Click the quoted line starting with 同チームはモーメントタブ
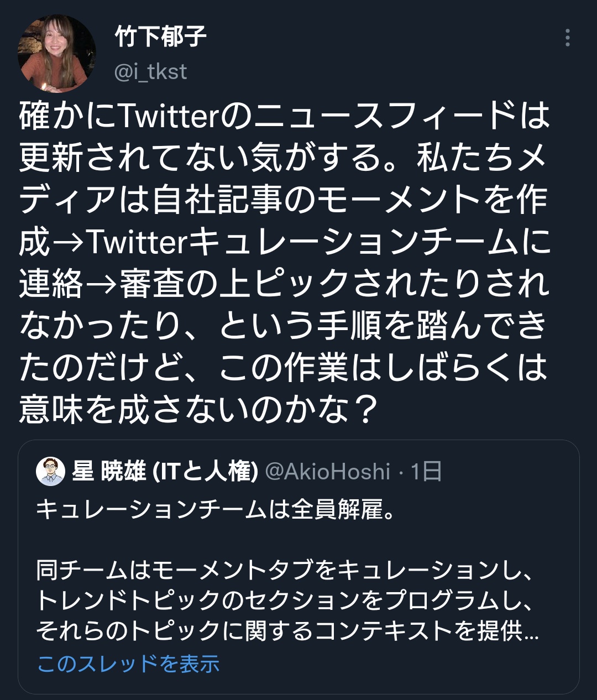The width and height of the screenshot is (597, 700). 285,570
